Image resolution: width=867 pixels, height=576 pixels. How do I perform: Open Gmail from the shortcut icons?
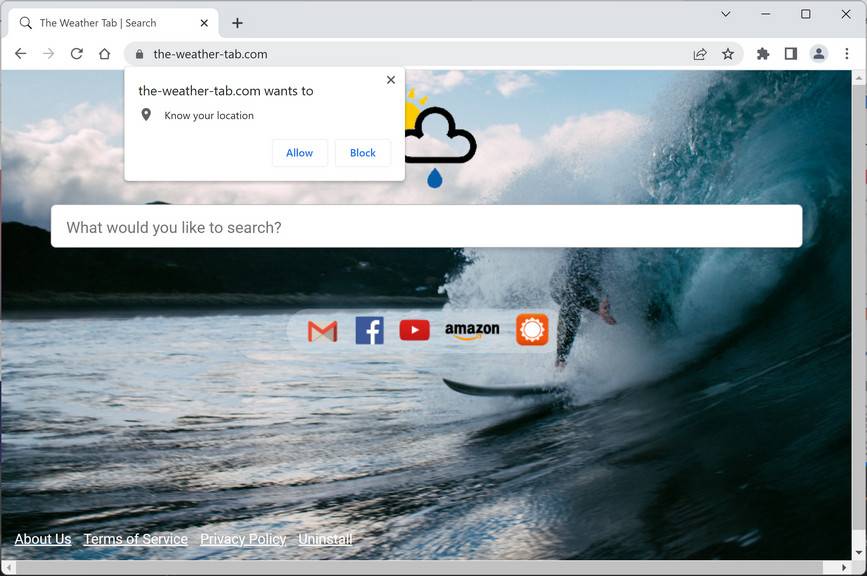click(322, 329)
